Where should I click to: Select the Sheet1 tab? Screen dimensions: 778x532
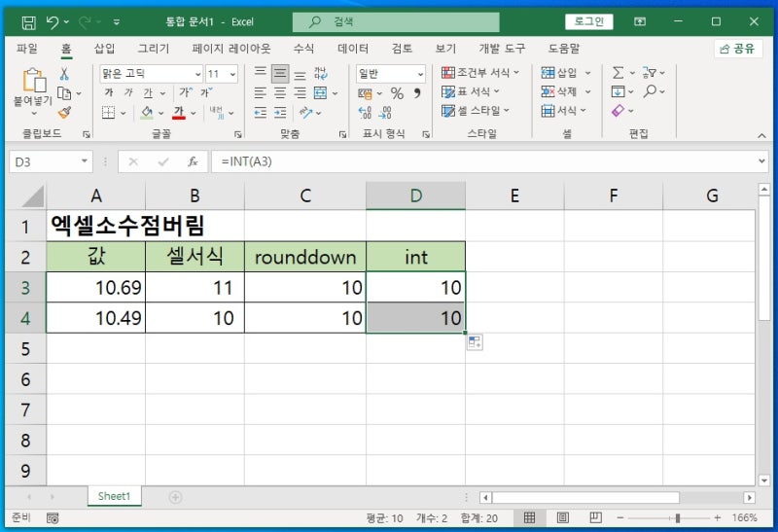click(x=114, y=496)
